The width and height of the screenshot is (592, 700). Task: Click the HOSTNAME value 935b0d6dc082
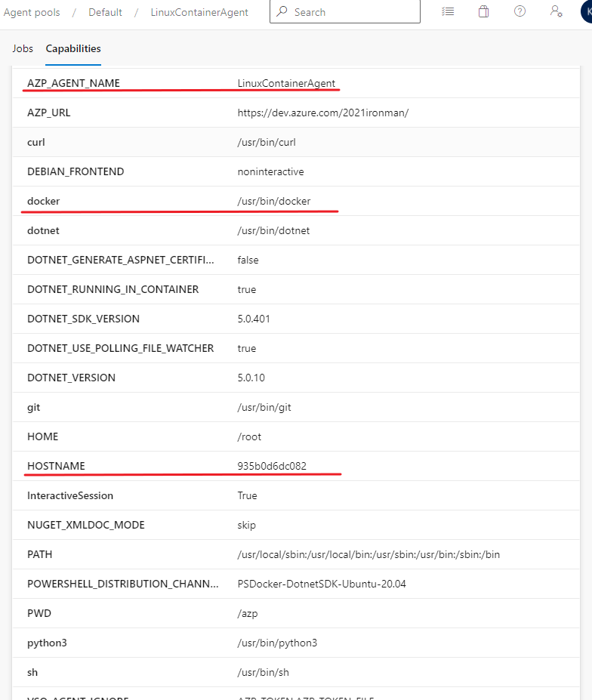pyautogui.click(x=272, y=466)
